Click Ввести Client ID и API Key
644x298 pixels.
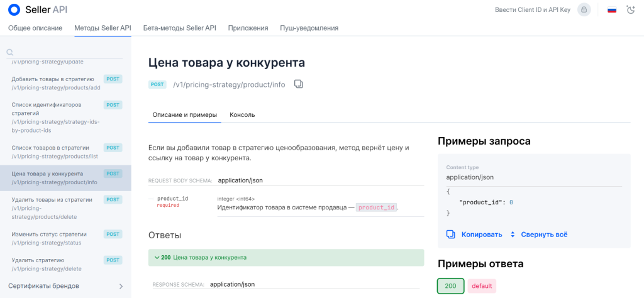(533, 9)
